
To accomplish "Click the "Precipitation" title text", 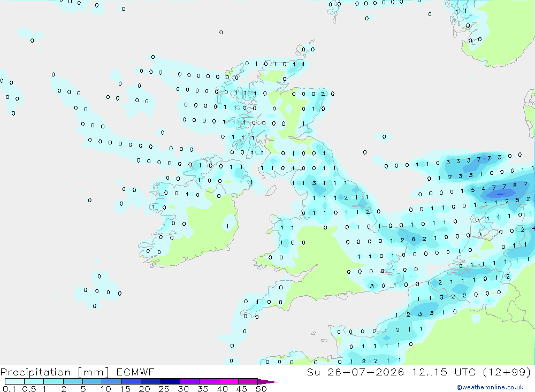I will pyautogui.click(x=35, y=372).
